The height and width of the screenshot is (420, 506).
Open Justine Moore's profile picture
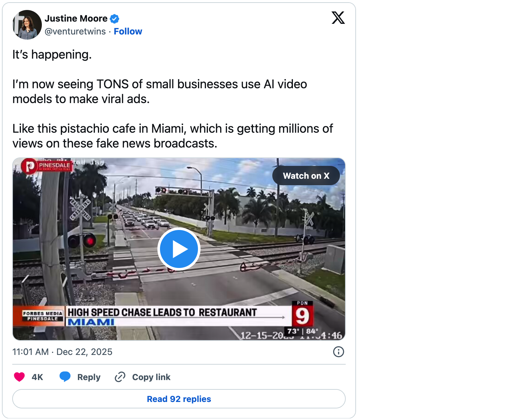[27, 25]
